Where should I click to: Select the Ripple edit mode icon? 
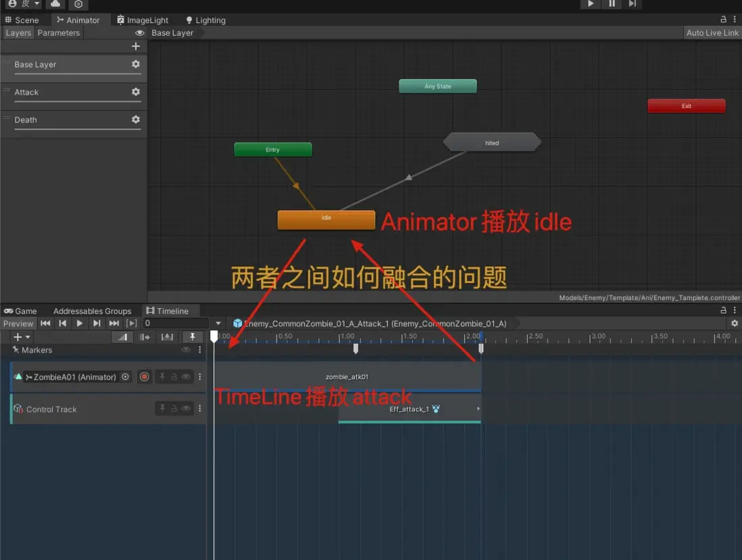coord(145,337)
